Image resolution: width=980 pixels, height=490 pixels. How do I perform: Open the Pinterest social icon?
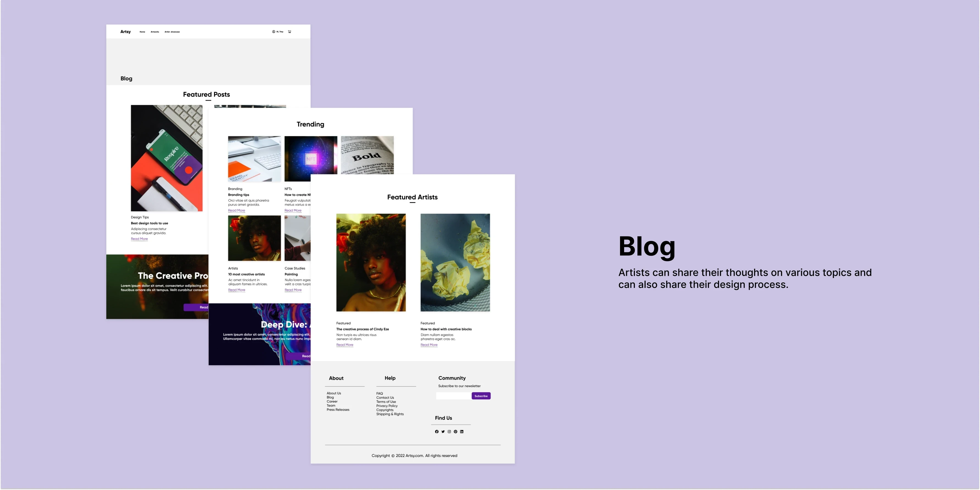[x=455, y=431]
